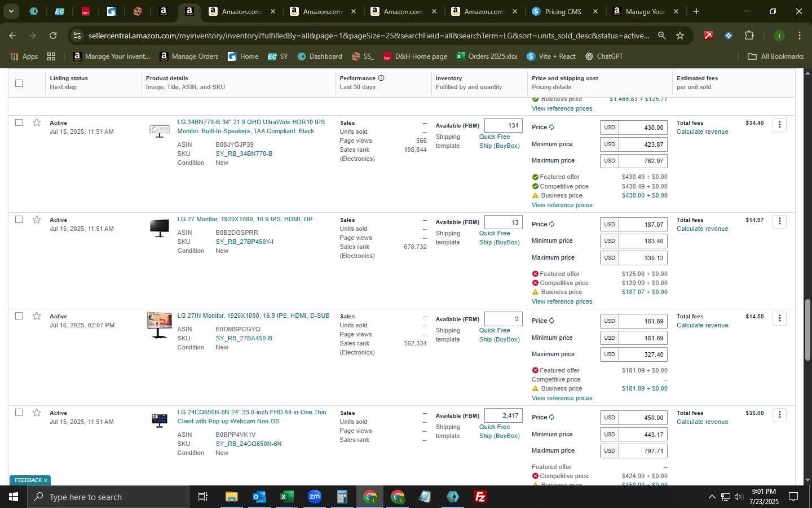Open new browser tab with plus icon

coord(696,11)
